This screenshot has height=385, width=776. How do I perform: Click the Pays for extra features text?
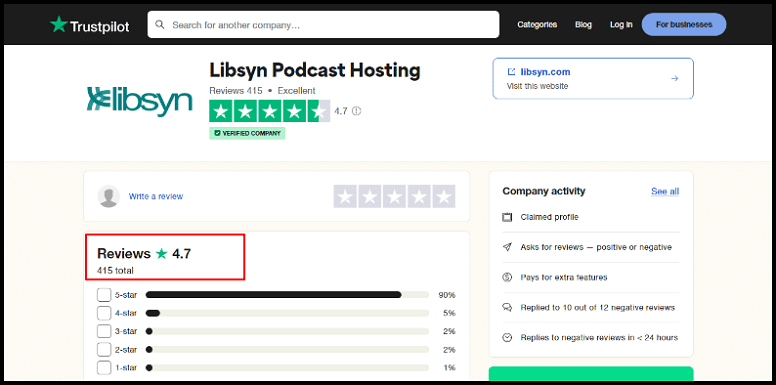tap(564, 277)
